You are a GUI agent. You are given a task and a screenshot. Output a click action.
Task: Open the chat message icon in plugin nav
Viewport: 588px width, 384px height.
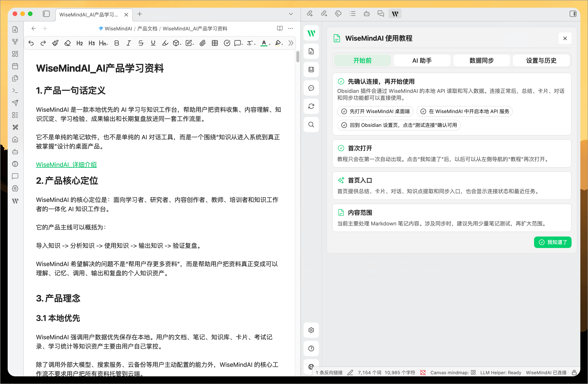311,88
